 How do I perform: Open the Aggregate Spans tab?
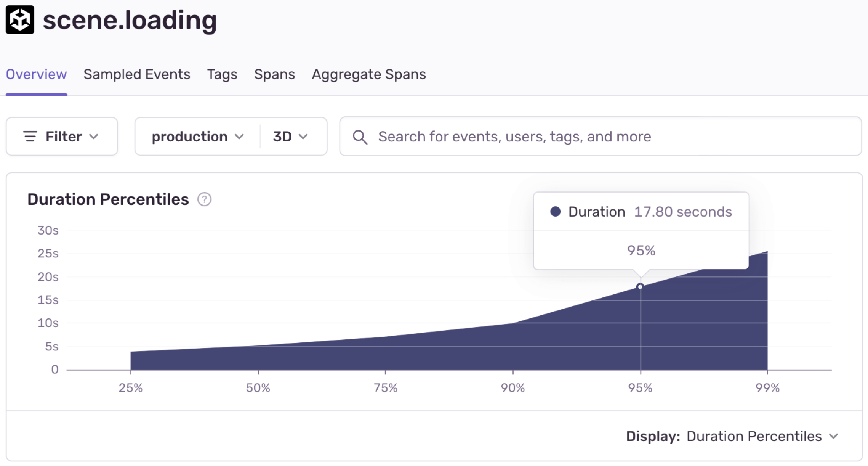click(x=368, y=74)
